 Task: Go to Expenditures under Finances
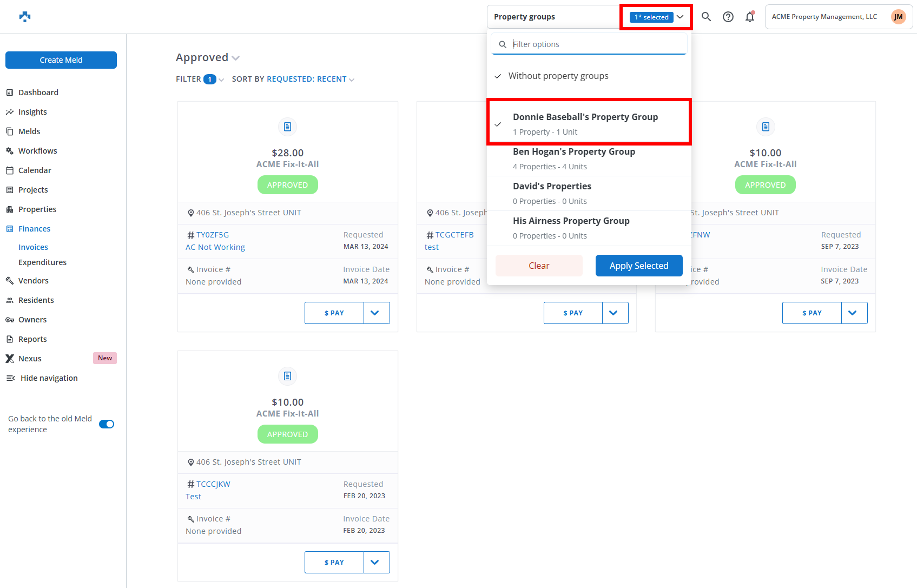tap(42, 262)
